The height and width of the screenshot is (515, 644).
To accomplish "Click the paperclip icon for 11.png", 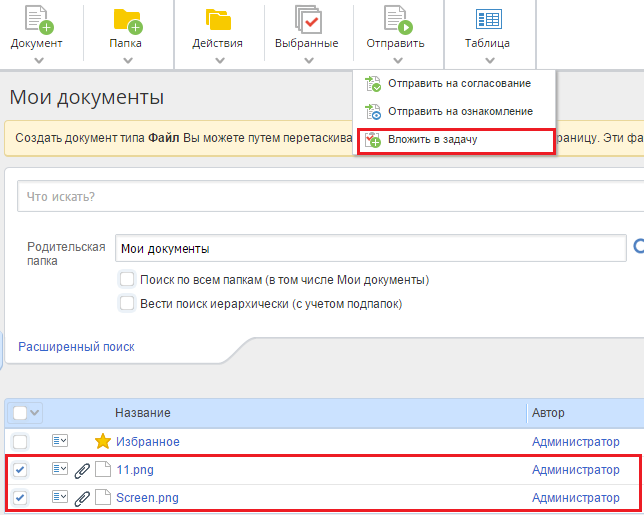I will click(82, 470).
